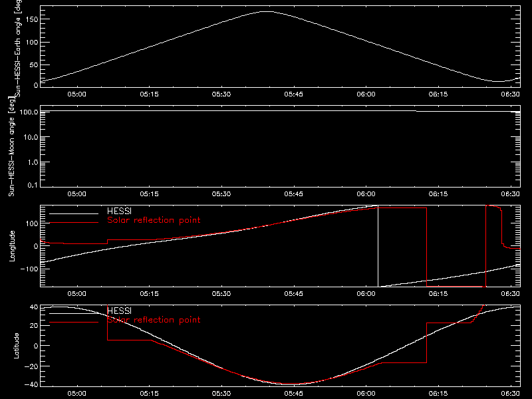Click the 100.0 tick on Moon angle axis
The width and height of the screenshot is (532, 399).
point(29,112)
